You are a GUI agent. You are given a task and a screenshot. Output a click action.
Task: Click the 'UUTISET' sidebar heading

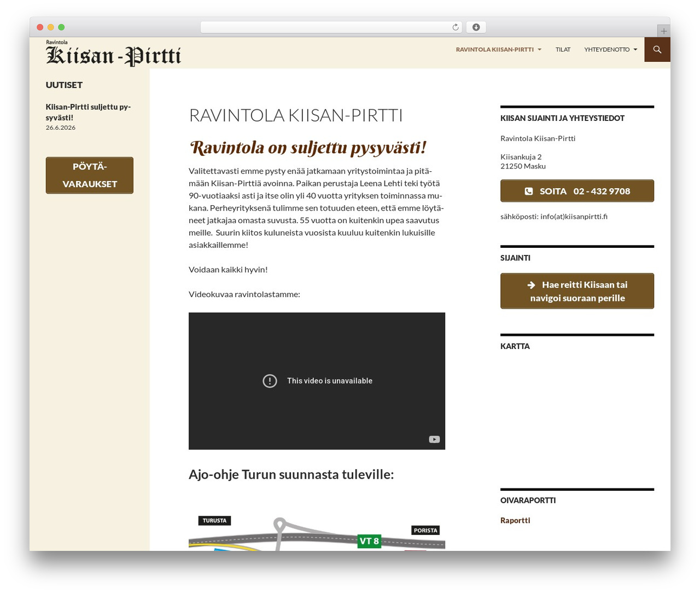point(64,85)
